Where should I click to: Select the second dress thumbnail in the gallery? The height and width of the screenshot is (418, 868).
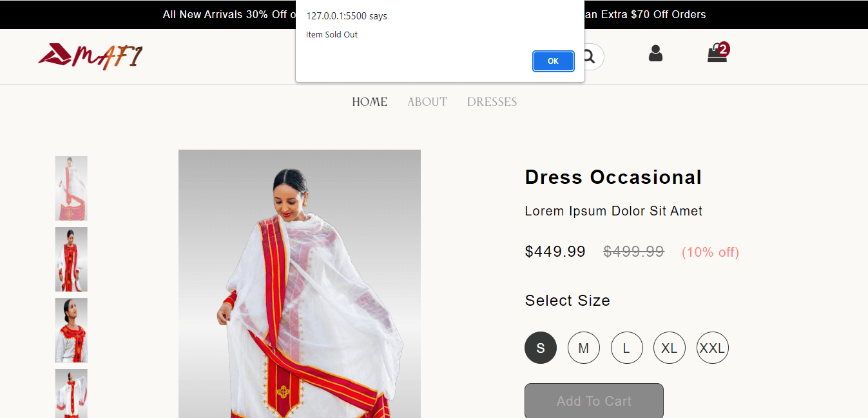point(71,259)
